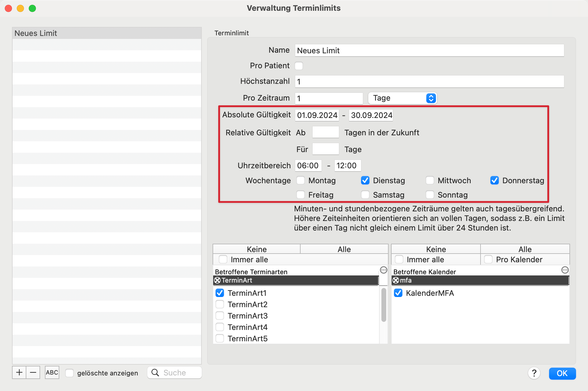Click the Für Tage duration field
Screen dimensions: 588x391
tap(325, 149)
